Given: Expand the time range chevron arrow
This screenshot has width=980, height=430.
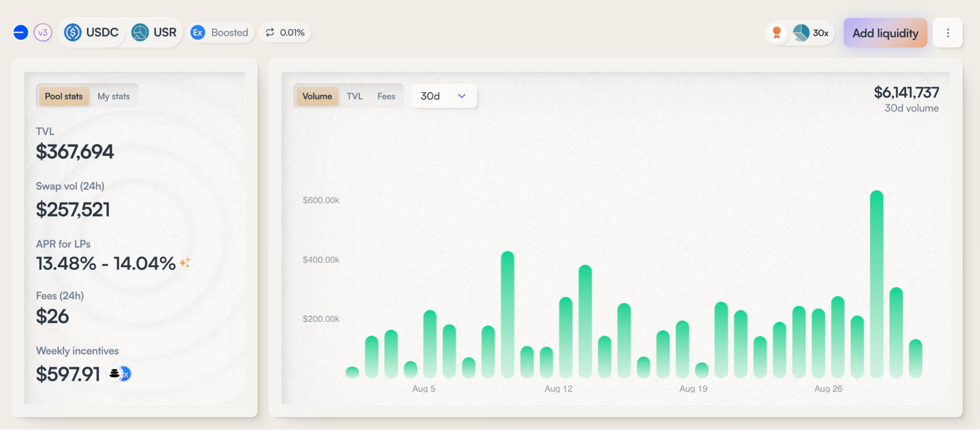Looking at the screenshot, I should 462,96.
